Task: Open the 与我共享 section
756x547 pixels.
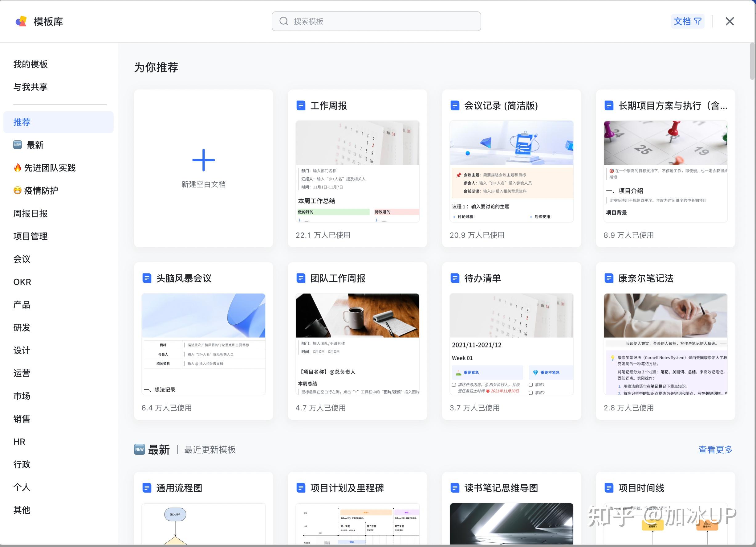Action: pyautogui.click(x=30, y=87)
